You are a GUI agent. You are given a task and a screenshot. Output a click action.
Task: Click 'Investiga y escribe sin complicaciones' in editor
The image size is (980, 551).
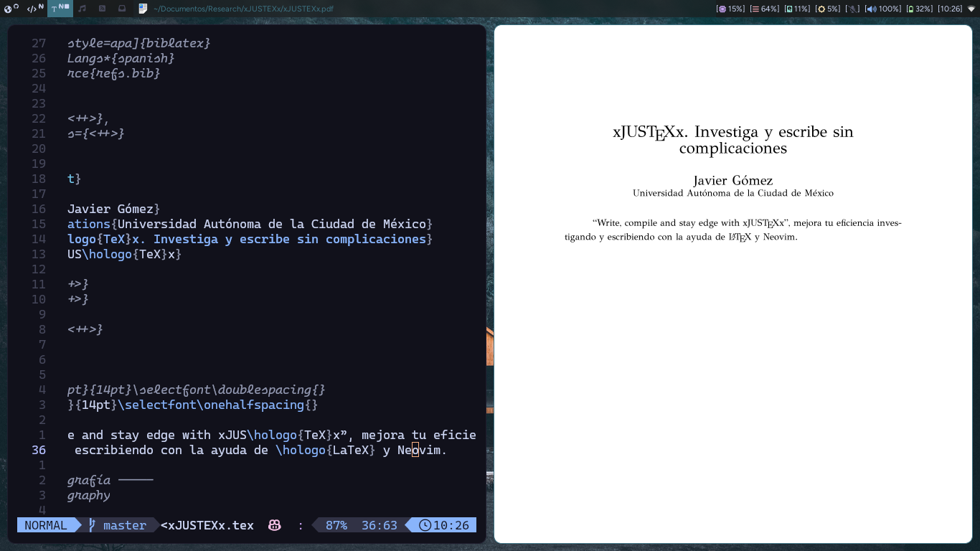[290, 239]
